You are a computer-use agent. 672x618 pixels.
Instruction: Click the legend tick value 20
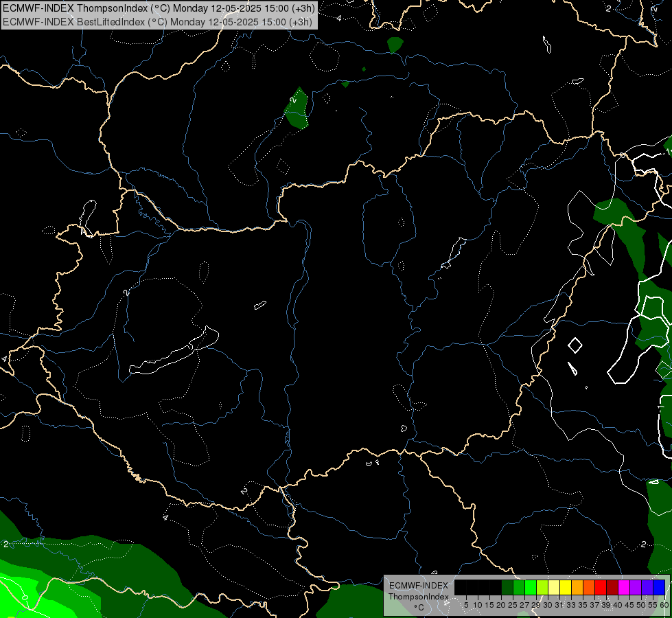(x=501, y=605)
